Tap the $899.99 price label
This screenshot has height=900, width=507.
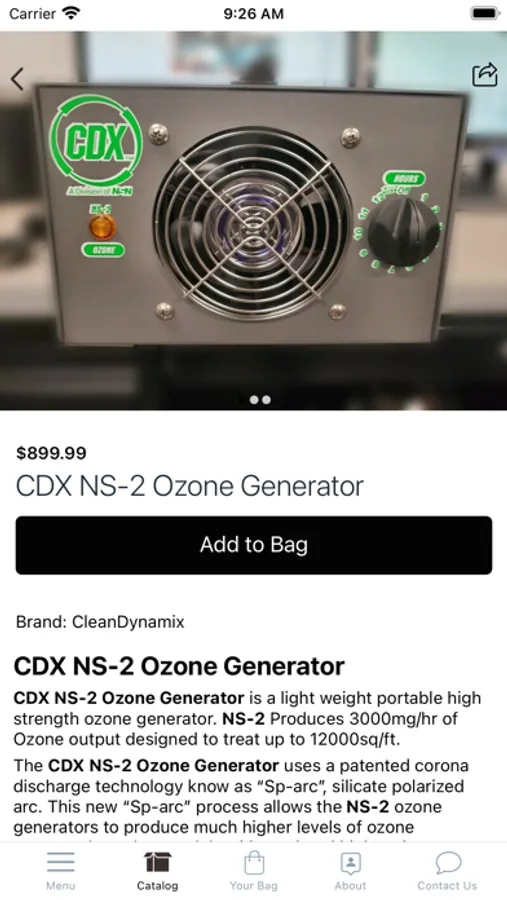[51, 453]
